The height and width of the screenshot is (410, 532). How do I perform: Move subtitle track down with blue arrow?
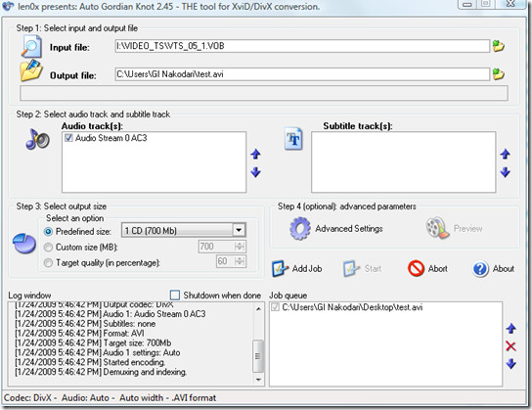(x=506, y=172)
